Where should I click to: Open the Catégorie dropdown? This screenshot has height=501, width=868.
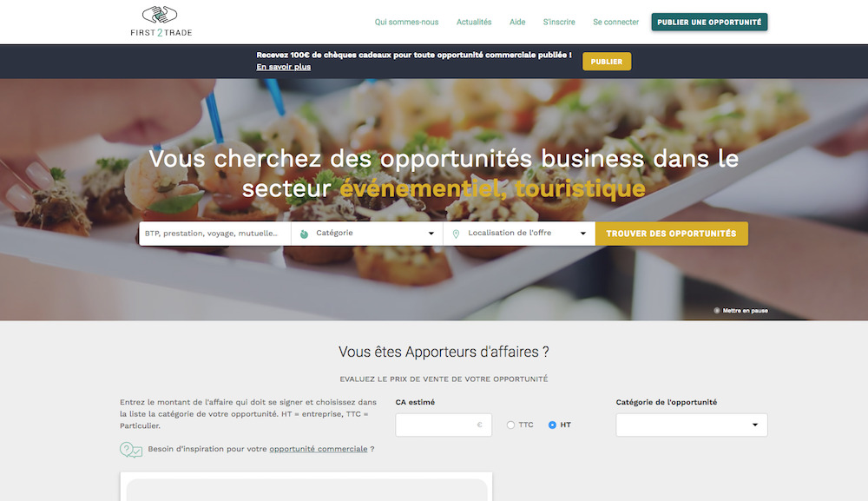[367, 233]
